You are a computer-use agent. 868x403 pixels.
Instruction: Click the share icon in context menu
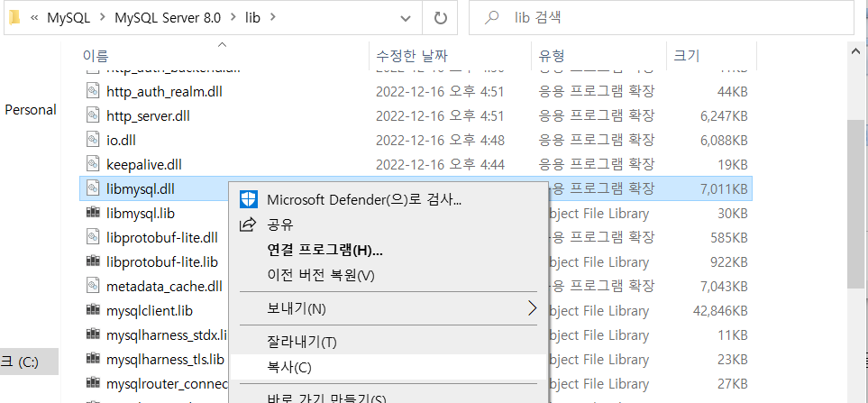(248, 224)
